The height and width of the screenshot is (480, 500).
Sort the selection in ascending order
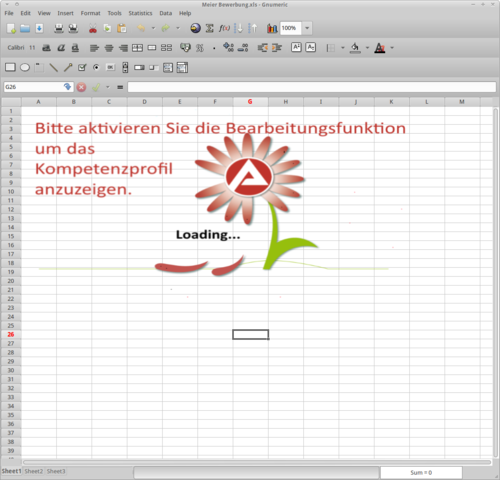pos(239,28)
